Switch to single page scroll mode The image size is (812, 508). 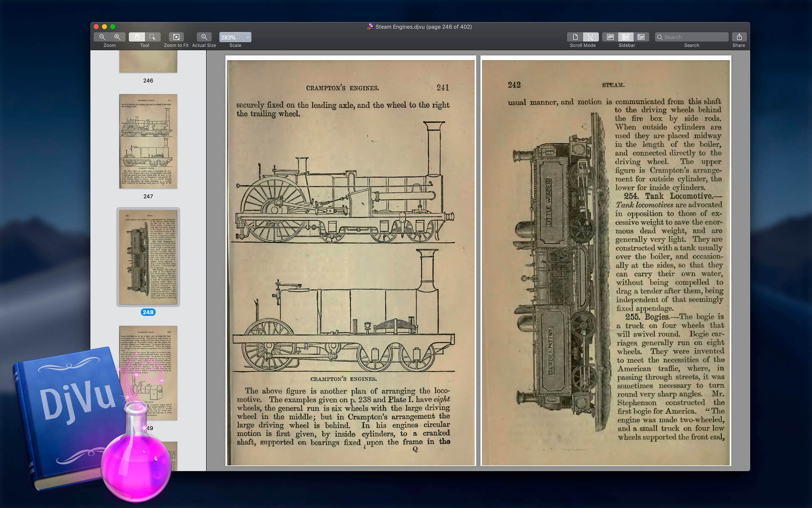(575, 37)
